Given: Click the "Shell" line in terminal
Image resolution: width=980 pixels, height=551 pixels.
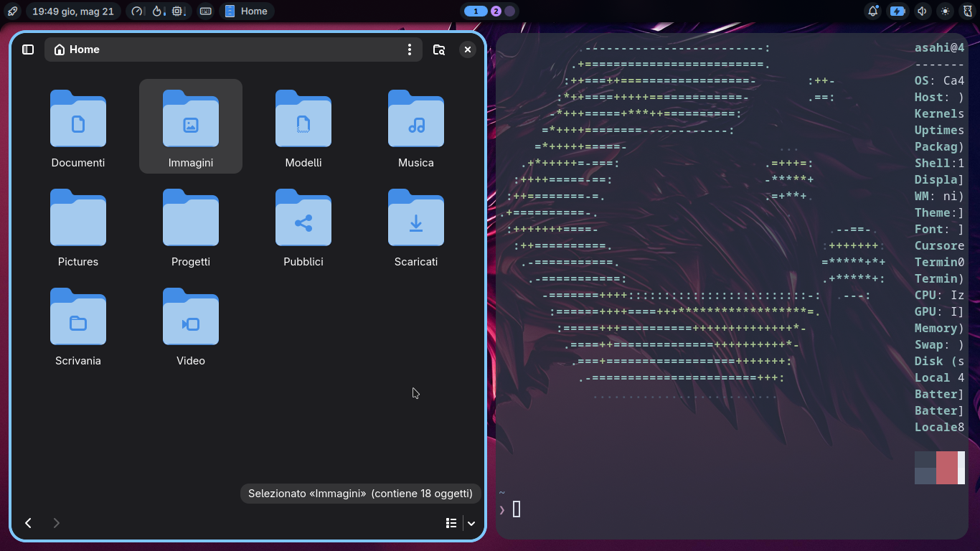Looking at the screenshot, I should tap(940, 163).
